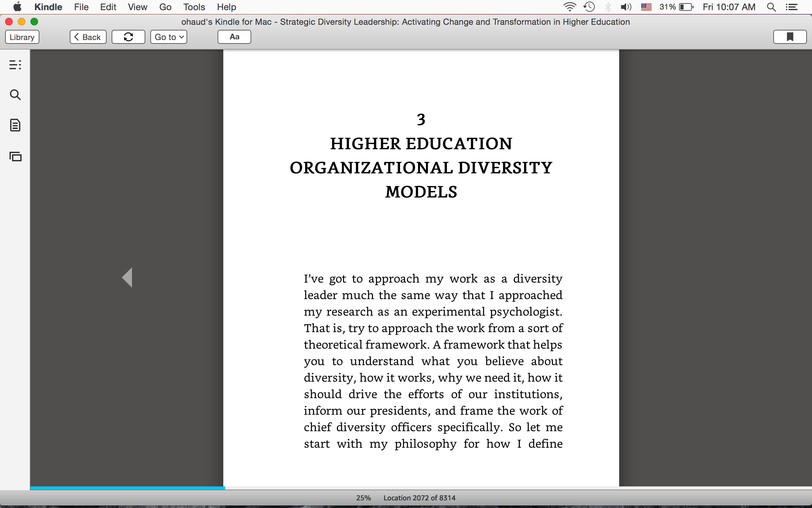The width and height of the screenshot is (812, 508).
Task: Open the table of contents sidebar icon
Action: click(x=15, y=64)
